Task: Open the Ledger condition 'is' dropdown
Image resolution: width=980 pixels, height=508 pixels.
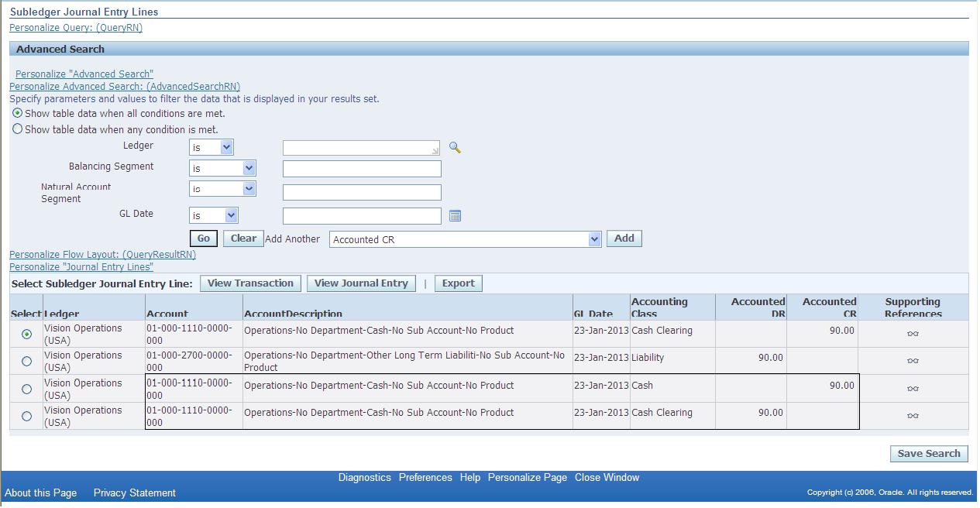Action: pyautogui.click(x=211, y=147)
